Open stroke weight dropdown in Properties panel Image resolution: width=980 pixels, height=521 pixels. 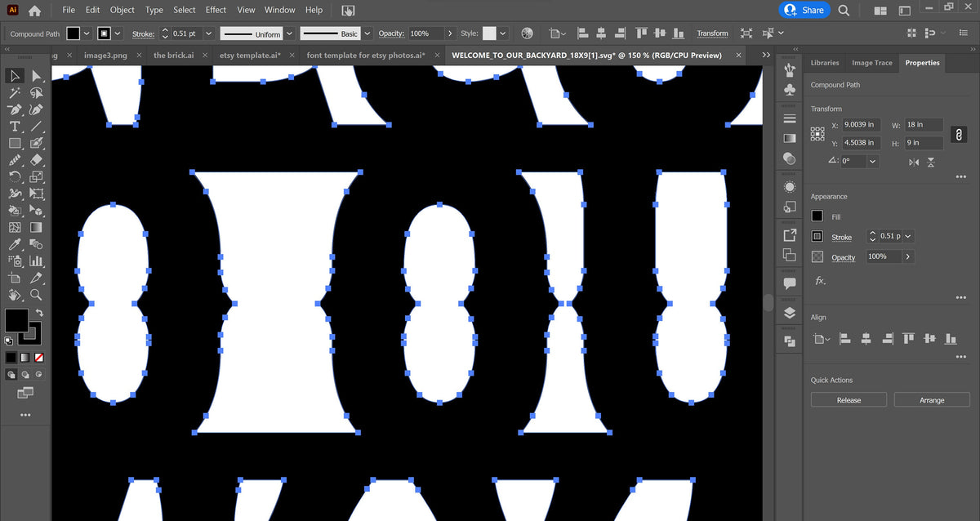pyautogui.click(x=908, y=236)
